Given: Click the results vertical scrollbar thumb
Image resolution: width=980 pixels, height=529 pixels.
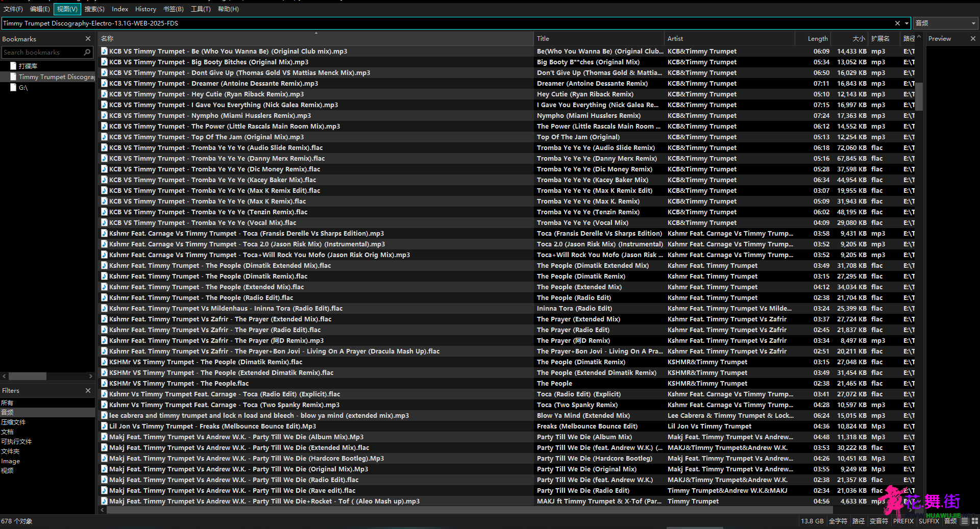Looking at the screenshot, I should [x=919, y=96].
